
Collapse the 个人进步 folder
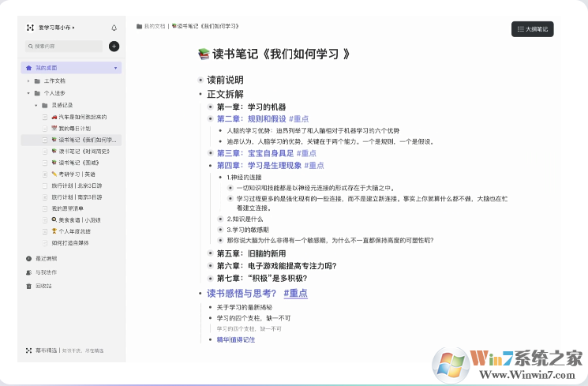click(x=28, y=92)
